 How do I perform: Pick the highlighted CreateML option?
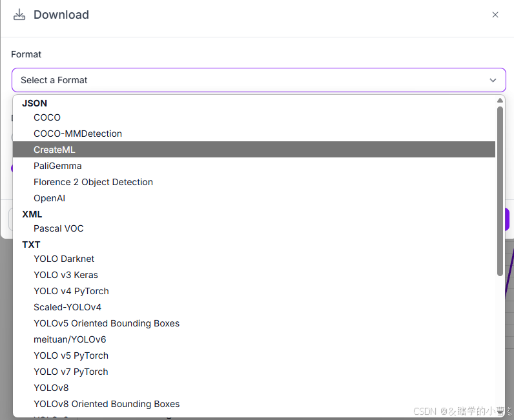(x=254, y=150)
